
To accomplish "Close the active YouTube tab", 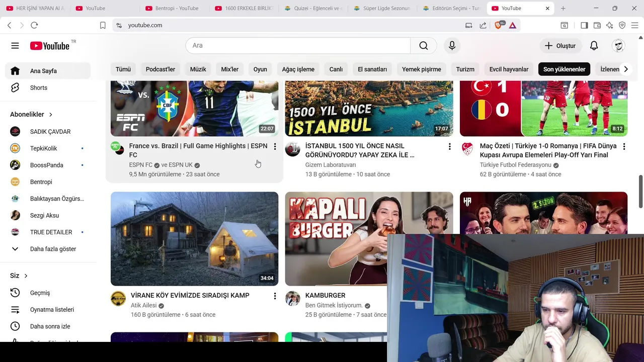I will coord(547,8).
